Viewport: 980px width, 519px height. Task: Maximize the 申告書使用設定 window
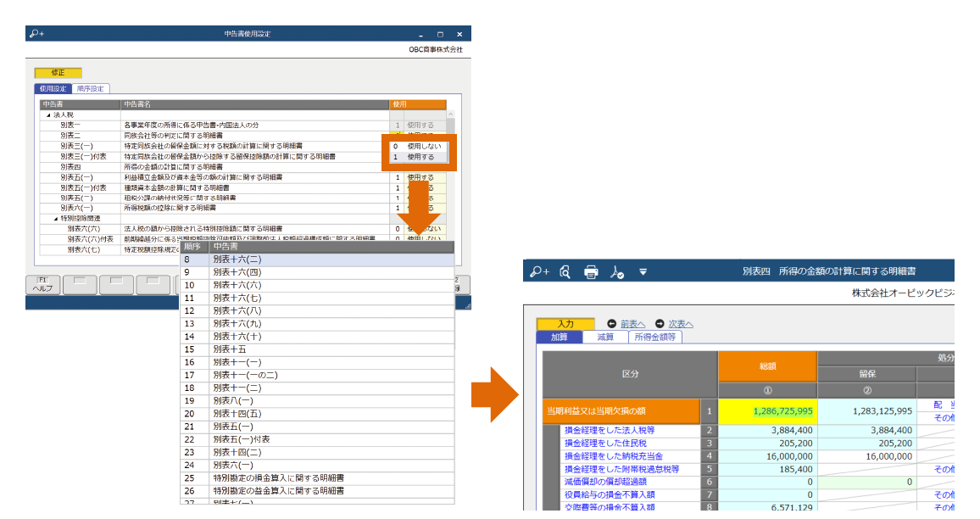tap(440, 34)
